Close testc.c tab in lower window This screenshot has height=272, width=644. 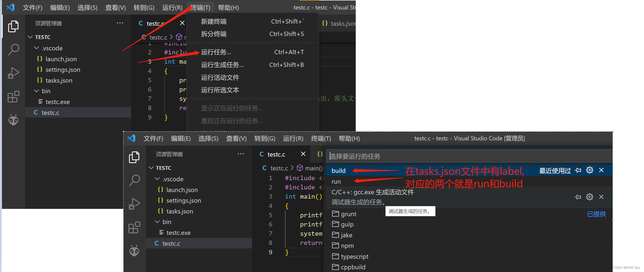[303, 154]
